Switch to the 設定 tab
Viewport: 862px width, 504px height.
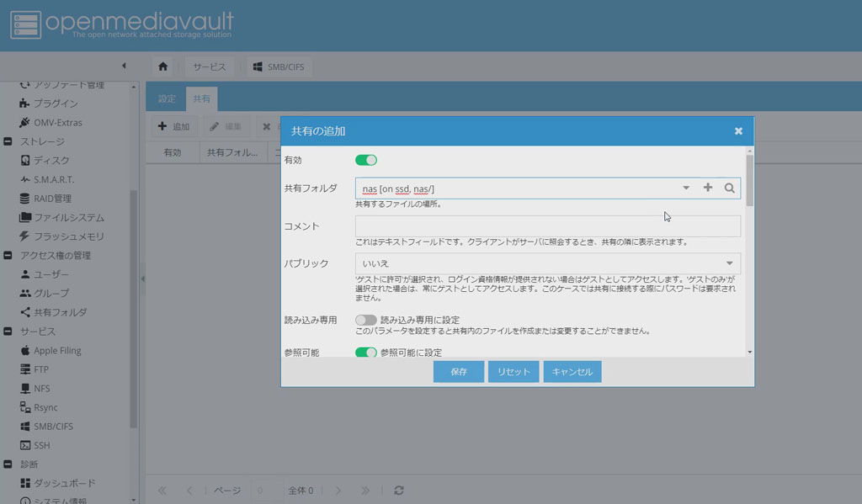point(167,98)
